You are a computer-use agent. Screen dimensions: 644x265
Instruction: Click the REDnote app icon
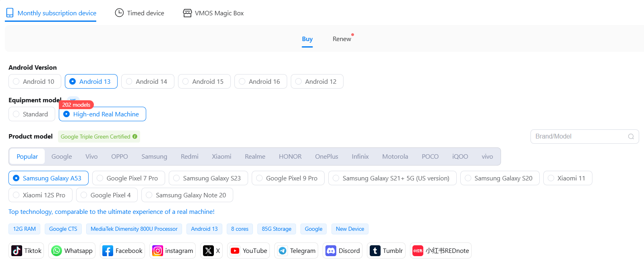[x=418, y=251]
